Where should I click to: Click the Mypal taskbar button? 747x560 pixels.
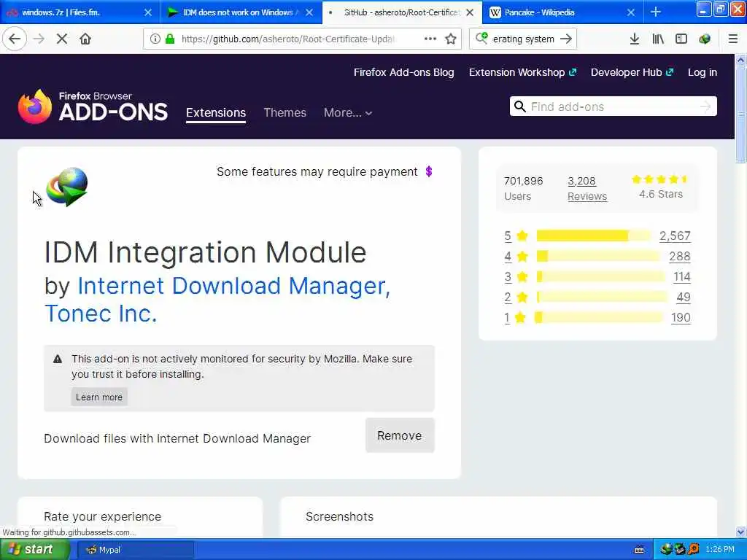tap(135, 550)
